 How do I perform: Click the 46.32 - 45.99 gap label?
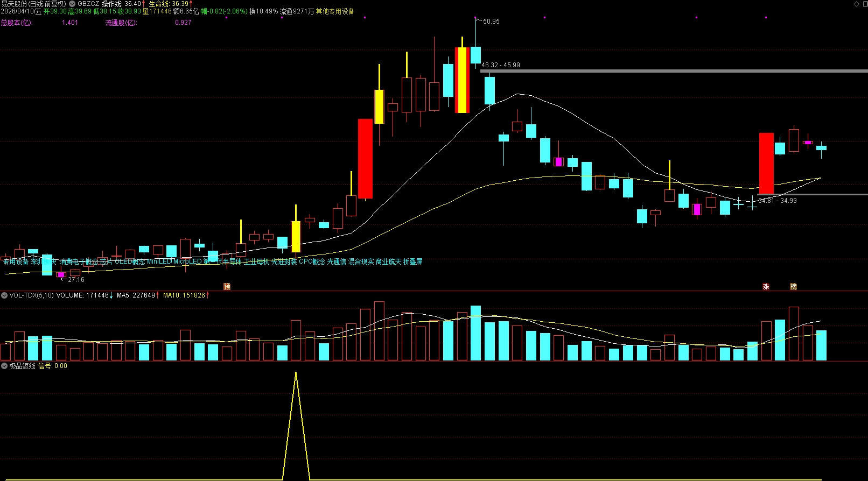point(501,65)
